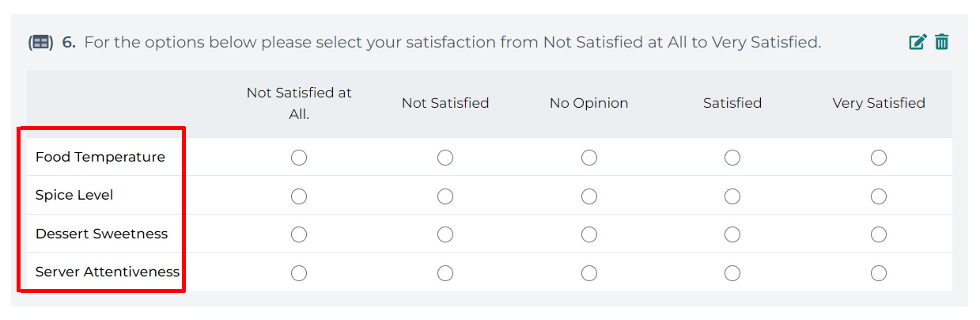980x320 pixels.
Task: Select No Opinion for Server Attentiveness
Action: point(589,273)
